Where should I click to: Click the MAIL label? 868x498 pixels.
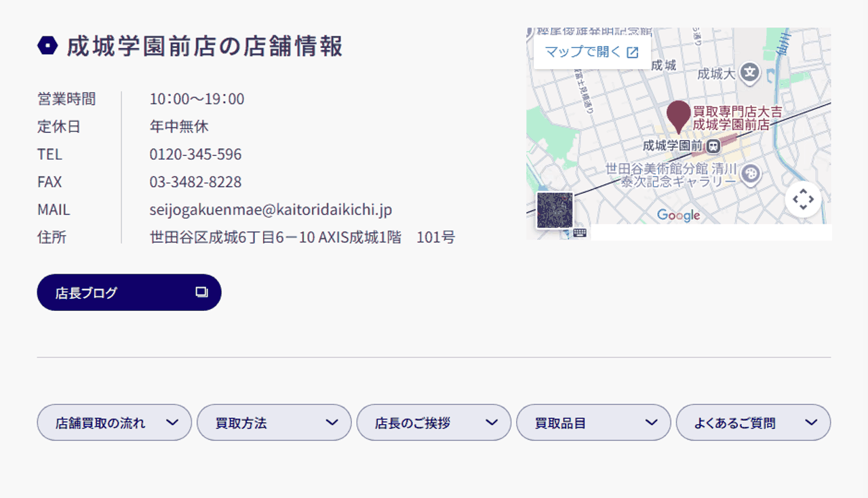[54, 210]
